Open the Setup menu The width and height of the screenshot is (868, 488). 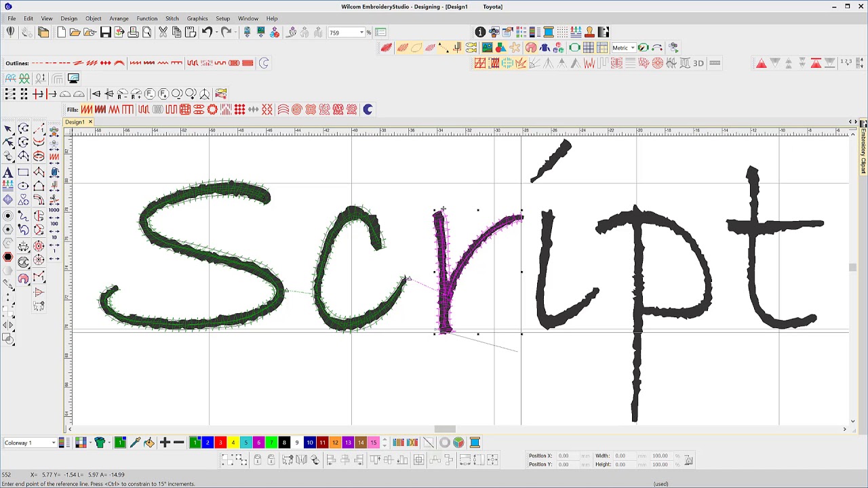tap(222, 18)
